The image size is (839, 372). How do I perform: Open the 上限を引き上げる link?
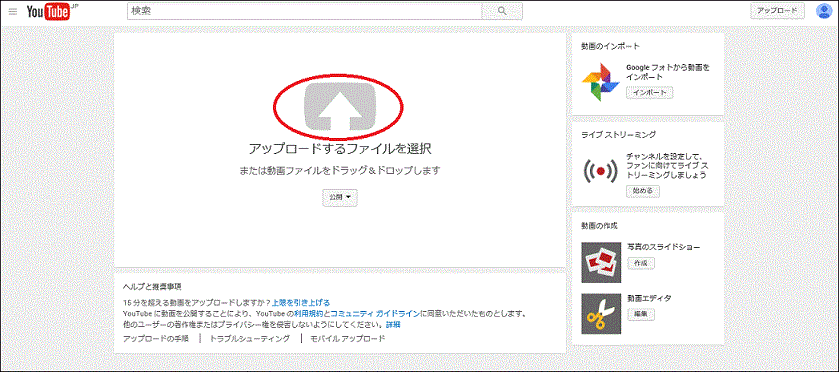pyautogui.click(x=301, y=302)
